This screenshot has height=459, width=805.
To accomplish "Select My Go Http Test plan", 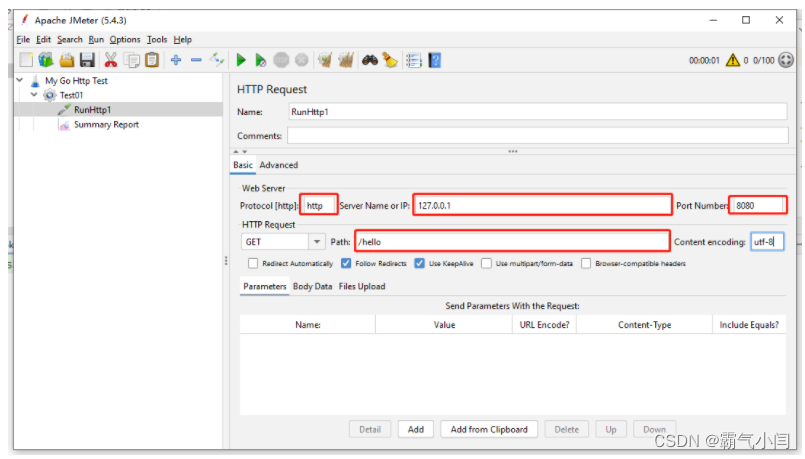I will (x=76, y=81).
